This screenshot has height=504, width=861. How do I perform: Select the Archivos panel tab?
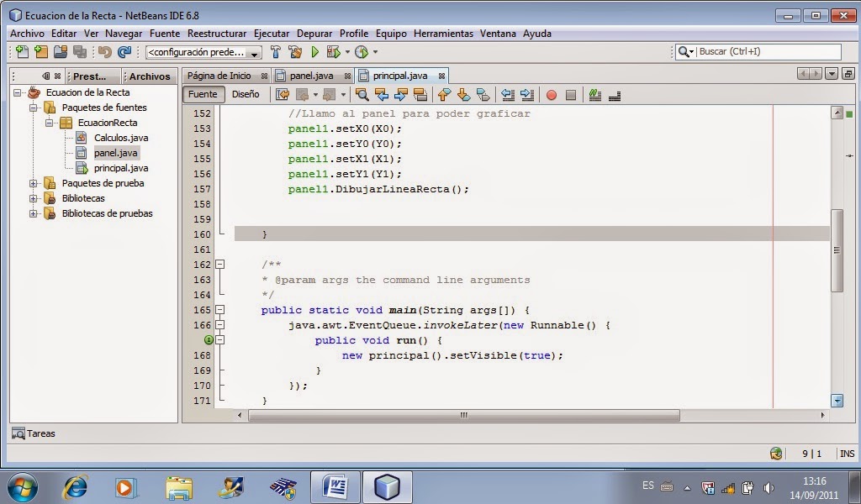click(x=150, y=76)
